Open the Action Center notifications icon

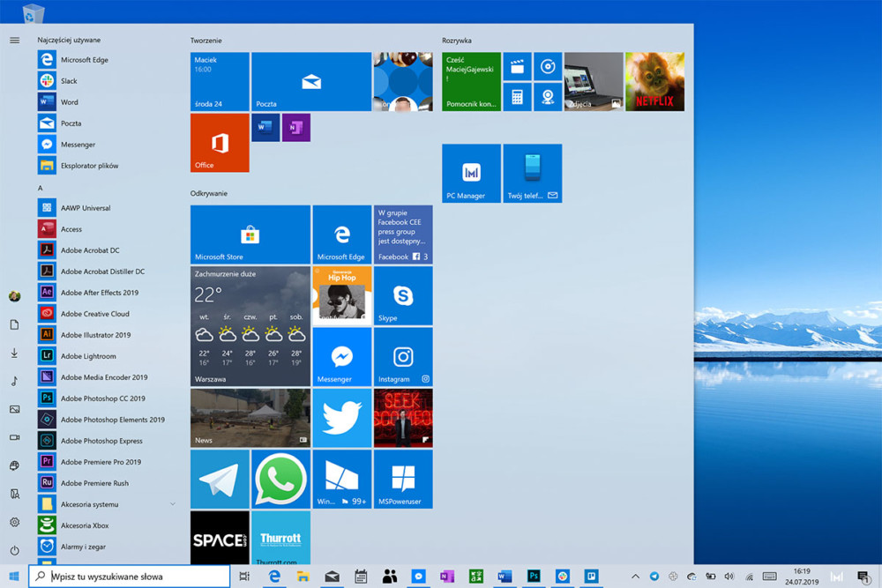pyautogui.click(x=863, y=577)
